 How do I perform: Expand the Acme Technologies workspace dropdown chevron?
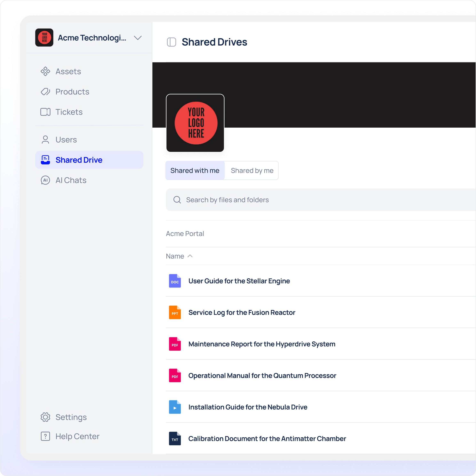pos(138,38)
